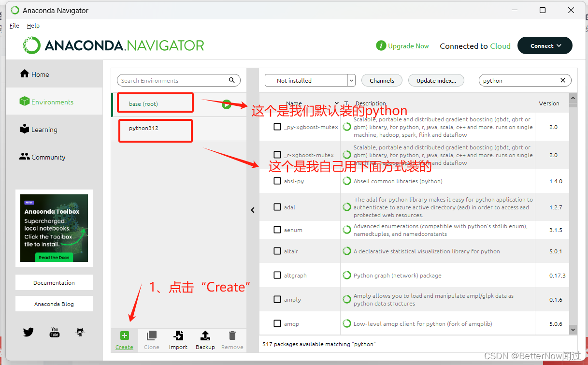Click the Connected to Cloud text
The image size is (588, 365).
(475, 46)
